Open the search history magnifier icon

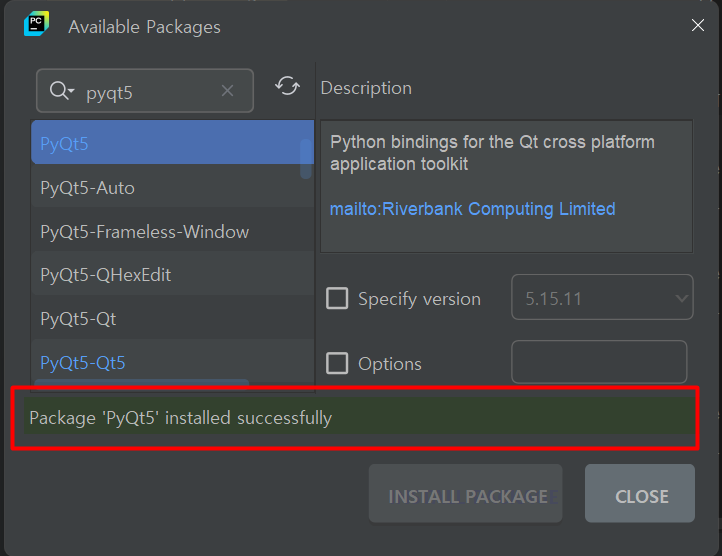click(62, 90)
